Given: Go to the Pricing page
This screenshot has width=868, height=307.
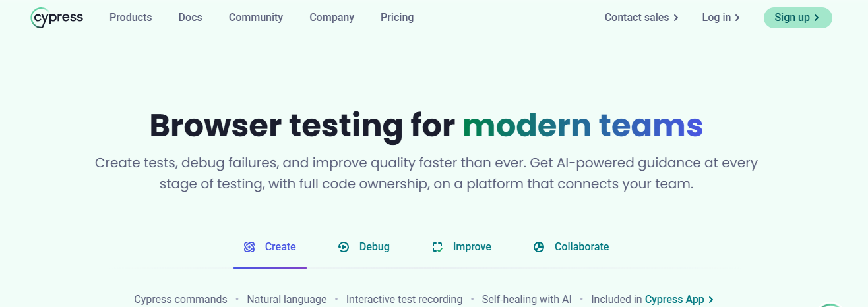Looking at the screenshot, I should tap(397, 18).
